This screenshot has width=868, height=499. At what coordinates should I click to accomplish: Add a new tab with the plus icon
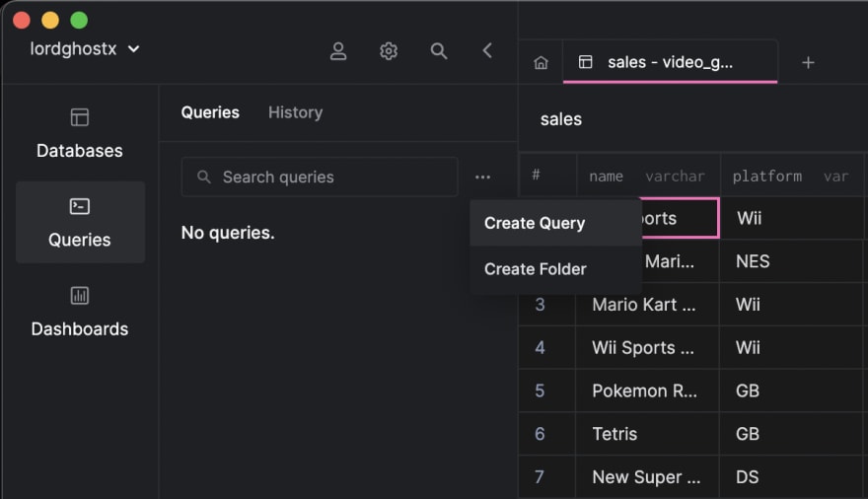point(808,62)
